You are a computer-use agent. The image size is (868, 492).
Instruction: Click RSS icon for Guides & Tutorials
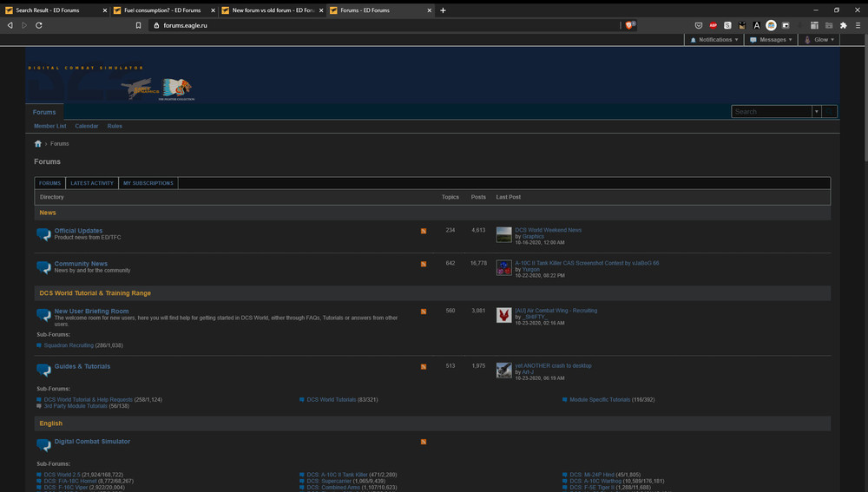[424, 367]
